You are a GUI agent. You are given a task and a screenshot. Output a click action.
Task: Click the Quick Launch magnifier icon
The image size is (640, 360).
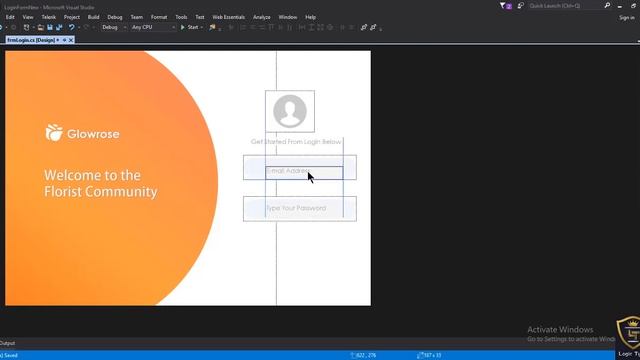click(x=607, y=6)
